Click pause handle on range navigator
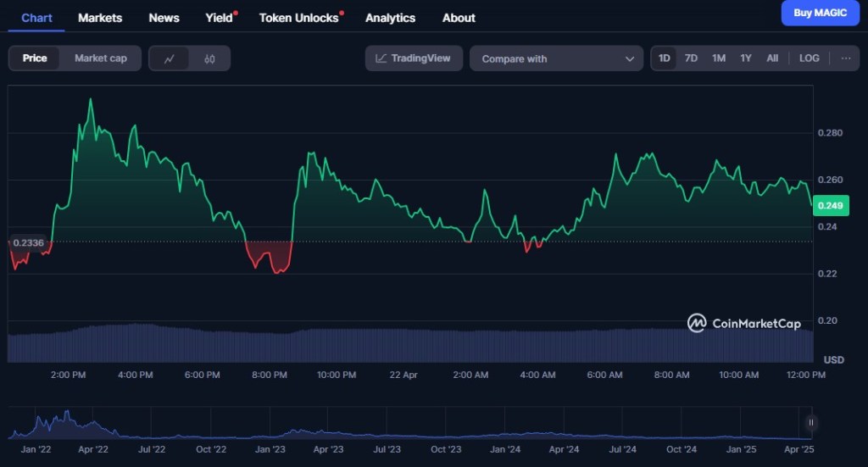Screen dimensions: 868x467 [x=810, y=423]
